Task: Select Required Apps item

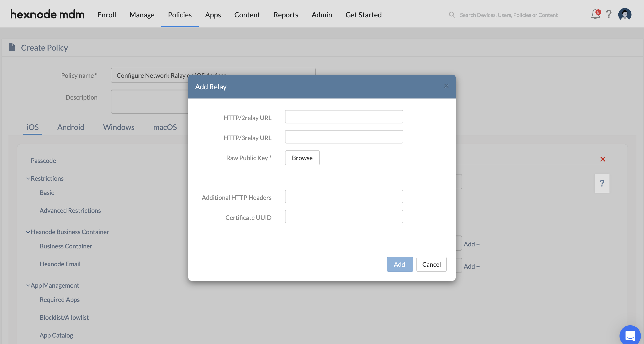Action: pos(59,300)
